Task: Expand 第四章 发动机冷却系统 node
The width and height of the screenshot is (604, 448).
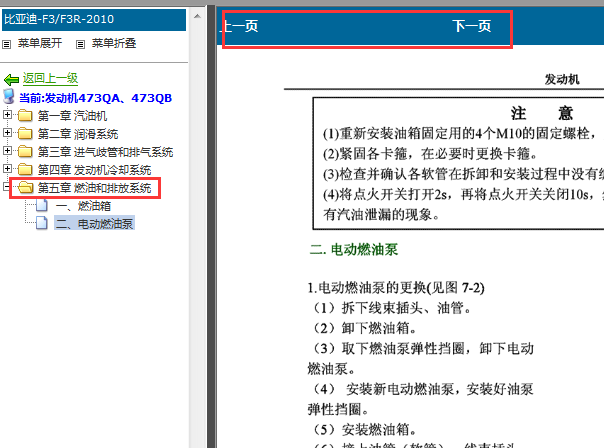Action: pos(7,168)
